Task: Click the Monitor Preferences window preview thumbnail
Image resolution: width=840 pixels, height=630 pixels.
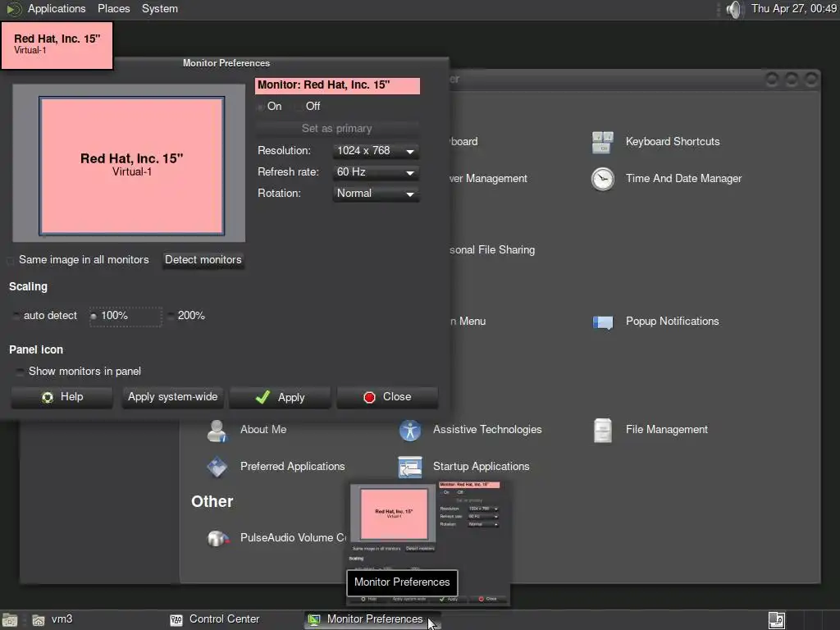Action: (x=428, y=542)
